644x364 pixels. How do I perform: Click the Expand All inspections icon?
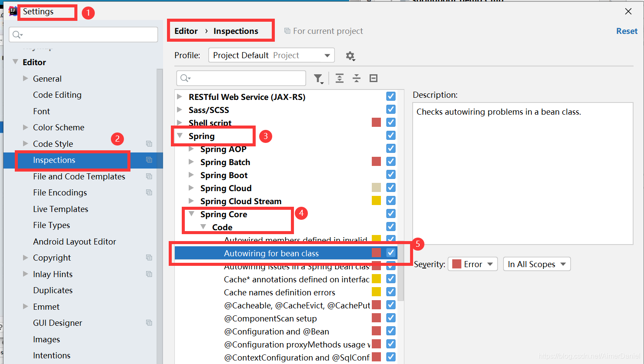tap(340, 78)
